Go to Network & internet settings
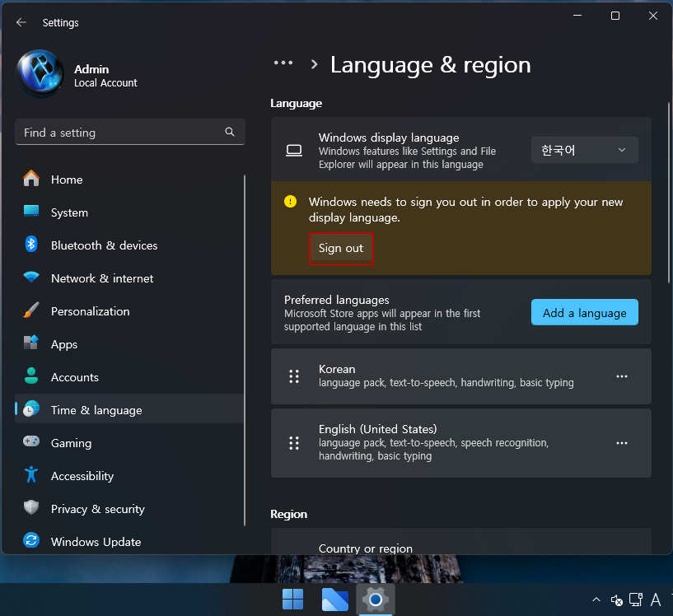The width and height of the screenshot is (673, 616). (129, 278)
